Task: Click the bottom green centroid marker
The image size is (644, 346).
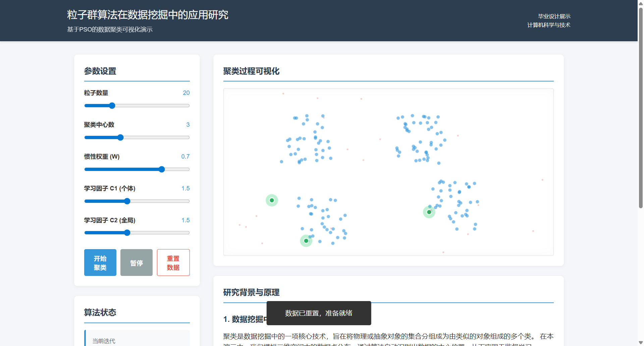Action: click(306, 241)
